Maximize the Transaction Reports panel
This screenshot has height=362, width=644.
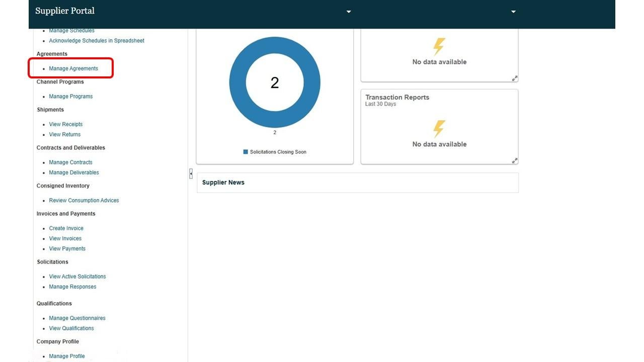[515, 161]
